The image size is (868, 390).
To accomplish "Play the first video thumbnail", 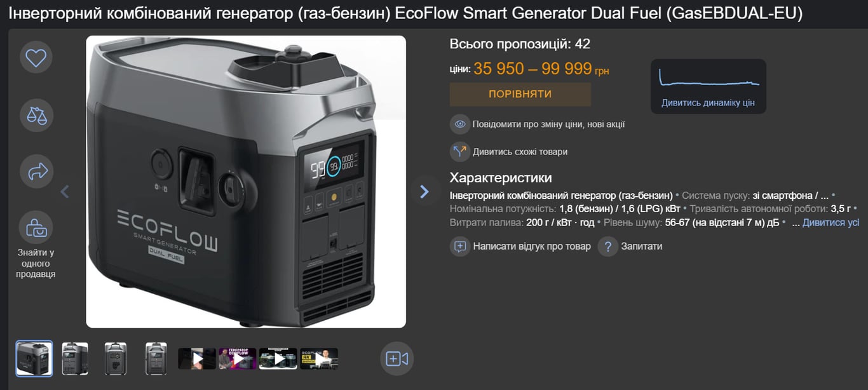I will coord(197,359).
